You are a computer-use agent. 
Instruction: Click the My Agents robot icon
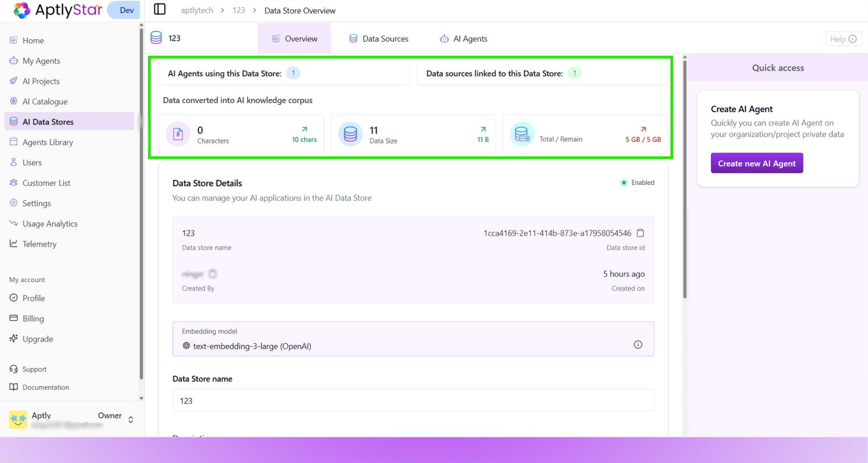13,60
